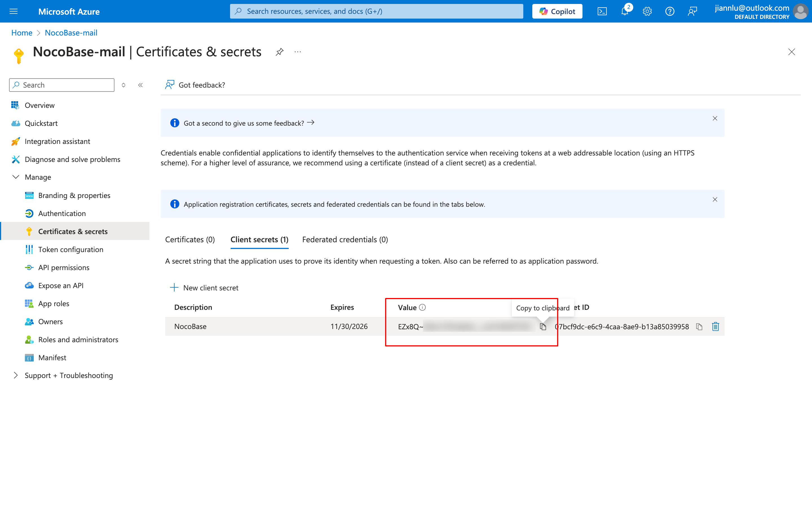Dismiss the feedback info banner
812x507 pixels.
(x=715, y=118)
